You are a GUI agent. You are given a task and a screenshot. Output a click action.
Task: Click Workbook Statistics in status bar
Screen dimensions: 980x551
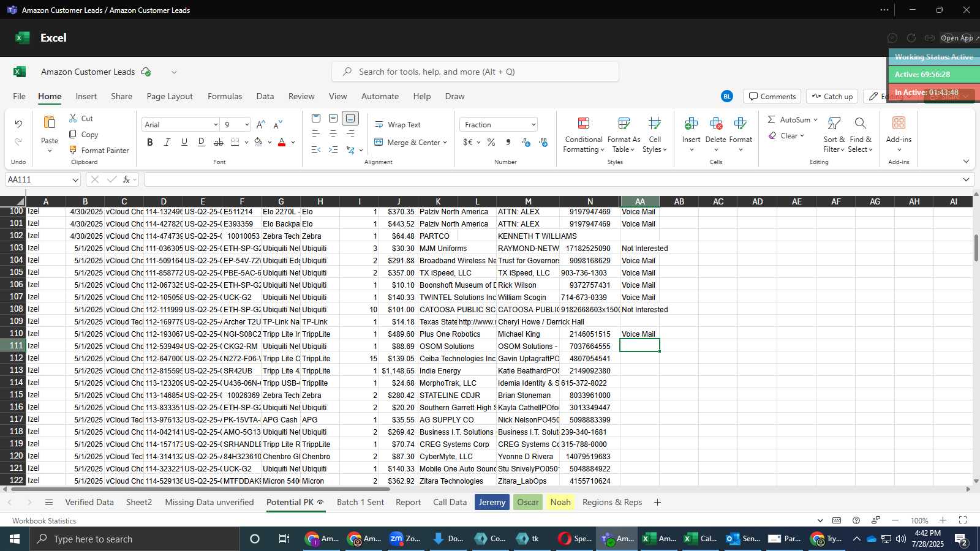44,520
